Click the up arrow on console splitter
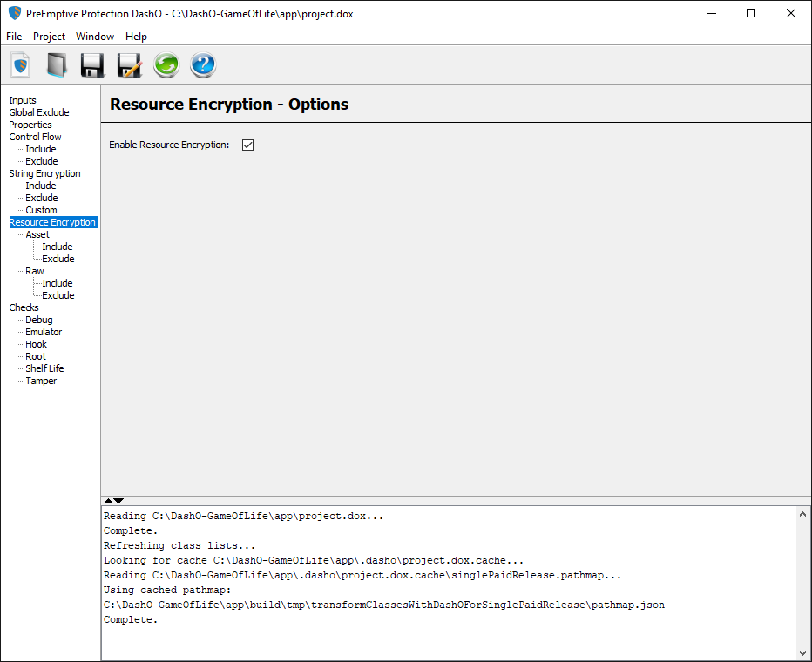812x662 pixels. point(108,501)
